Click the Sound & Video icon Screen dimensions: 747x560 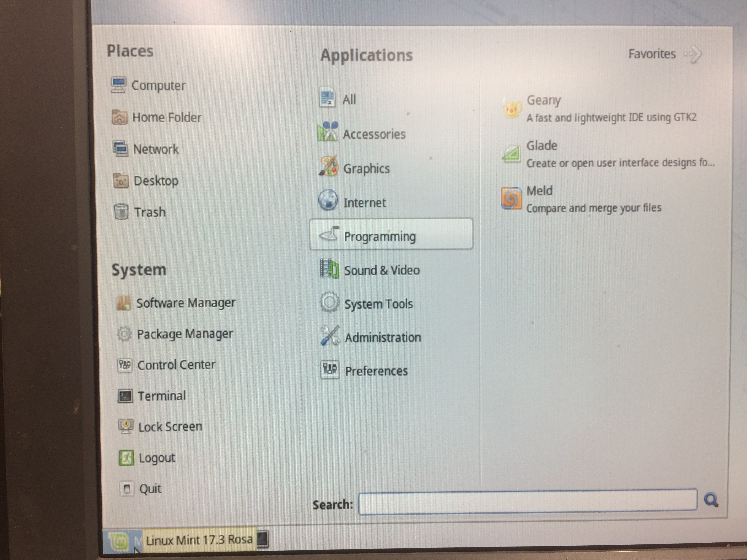(x=329, y=268)
